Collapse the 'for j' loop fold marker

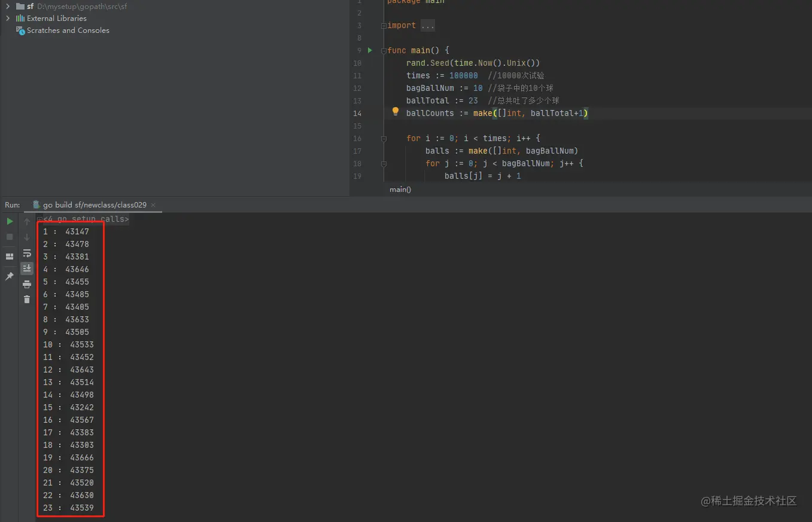click(x=384, y=163)
